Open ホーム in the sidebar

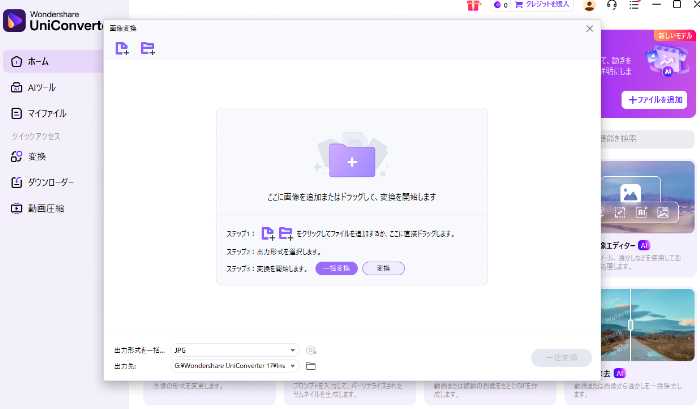(54, 62)
